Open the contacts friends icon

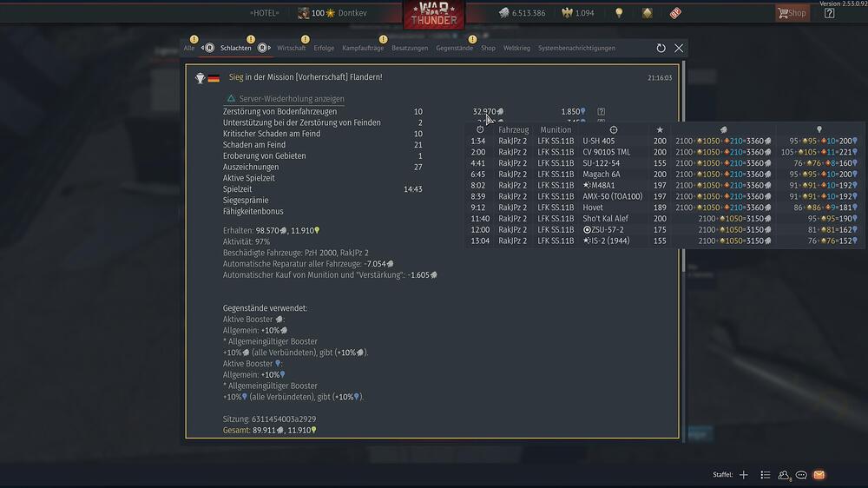point(783,475)
